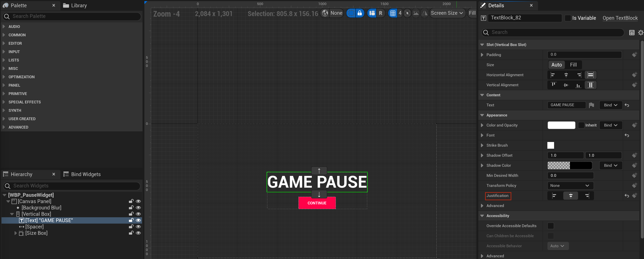Open the Strike Brush color swatch
Screen dimensions: 644x259
point(551,145)
